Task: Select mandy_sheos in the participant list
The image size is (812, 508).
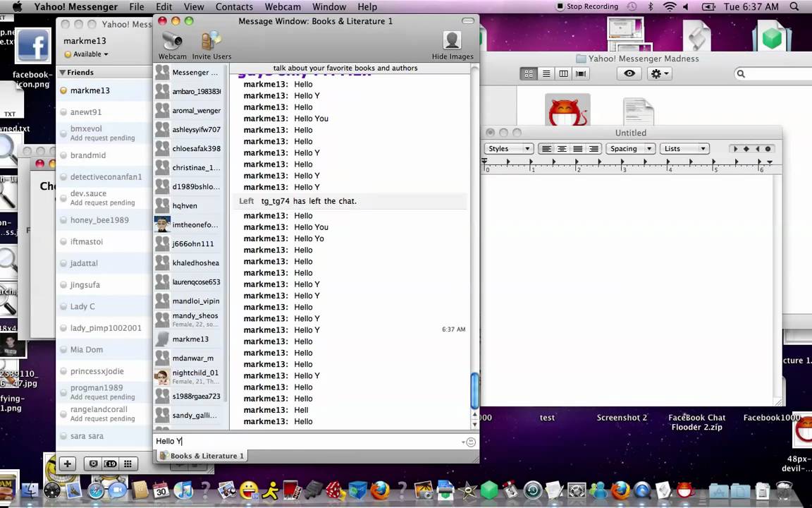Action: pyautogui.click(x=189, y=320)
